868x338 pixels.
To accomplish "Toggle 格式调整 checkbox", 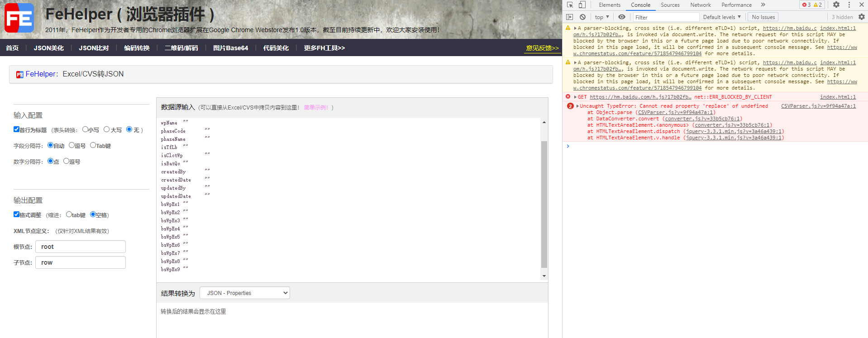I will click(x=16, y=214).
